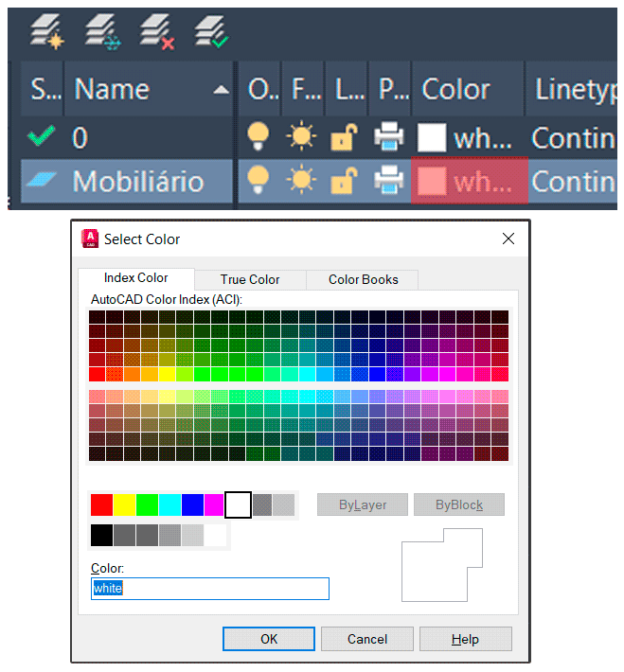The width and height of the screenshot is (624, 672).
Task: Pick the blue standard color swatch
Action: coord(192,504)
